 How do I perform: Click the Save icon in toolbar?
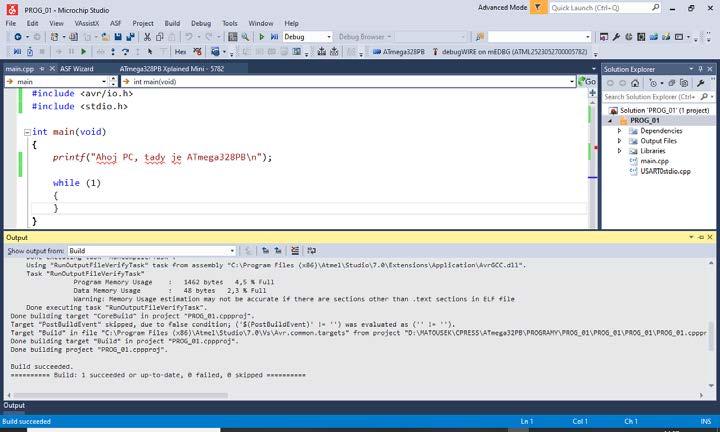118,37
